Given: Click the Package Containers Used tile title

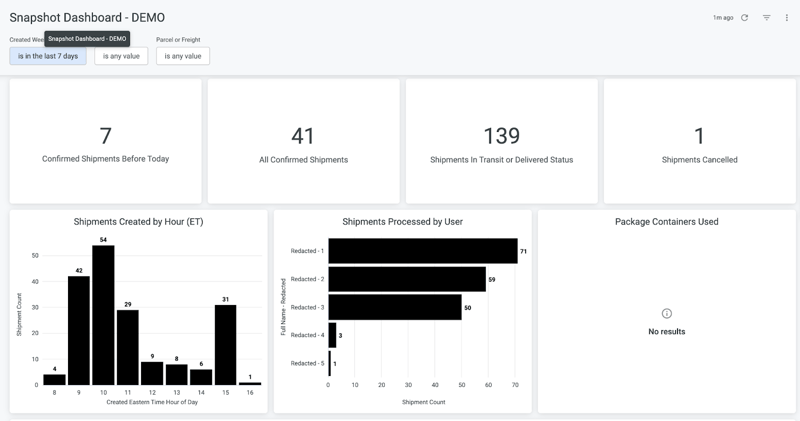Looking at the screenshot, I should coord(666,222).
